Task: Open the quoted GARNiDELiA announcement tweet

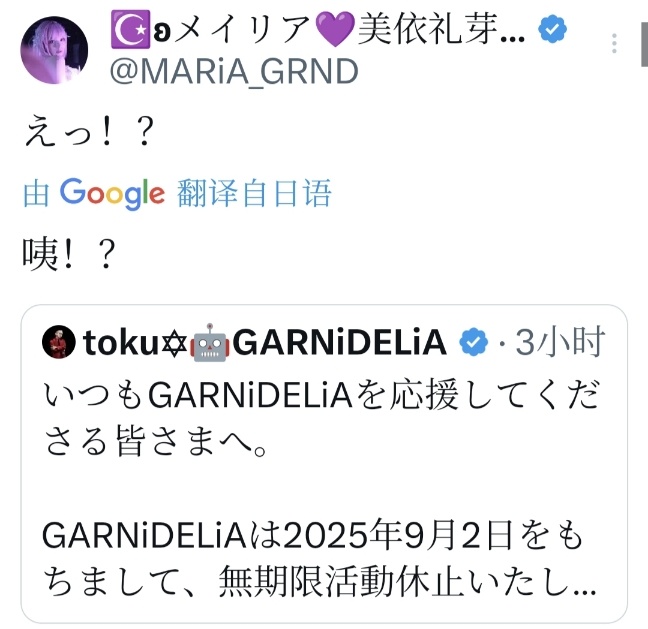Action: [x=324, y=464]
